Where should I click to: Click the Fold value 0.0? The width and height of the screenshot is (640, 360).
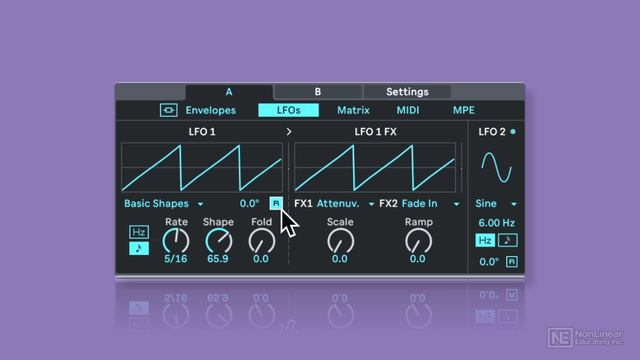point(261,259)
